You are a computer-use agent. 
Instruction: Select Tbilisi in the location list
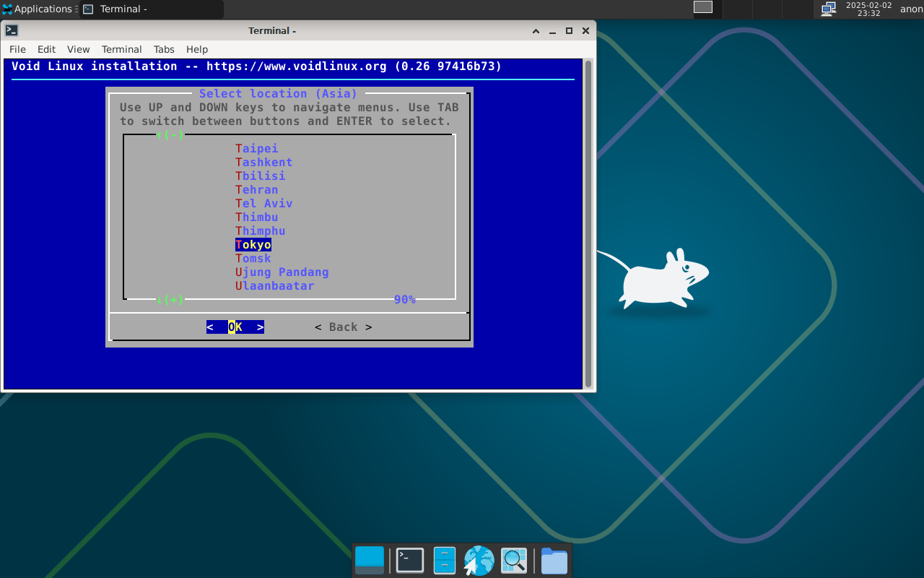point(260,176)
